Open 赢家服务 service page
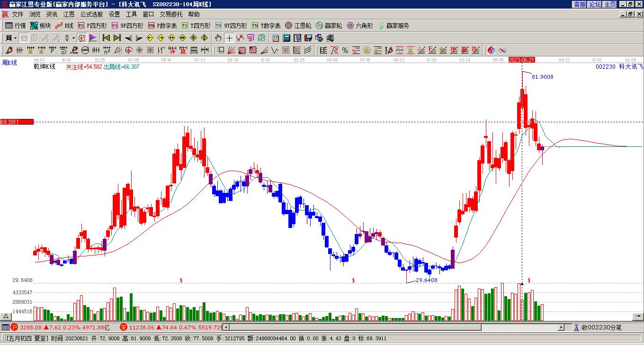This screenshot has height=345, width=644. (394, 26)
